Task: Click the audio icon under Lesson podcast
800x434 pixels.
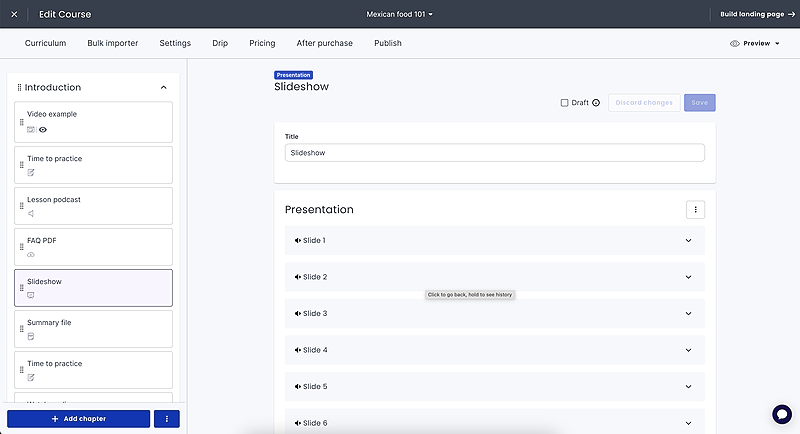Action: coord(31,214)
